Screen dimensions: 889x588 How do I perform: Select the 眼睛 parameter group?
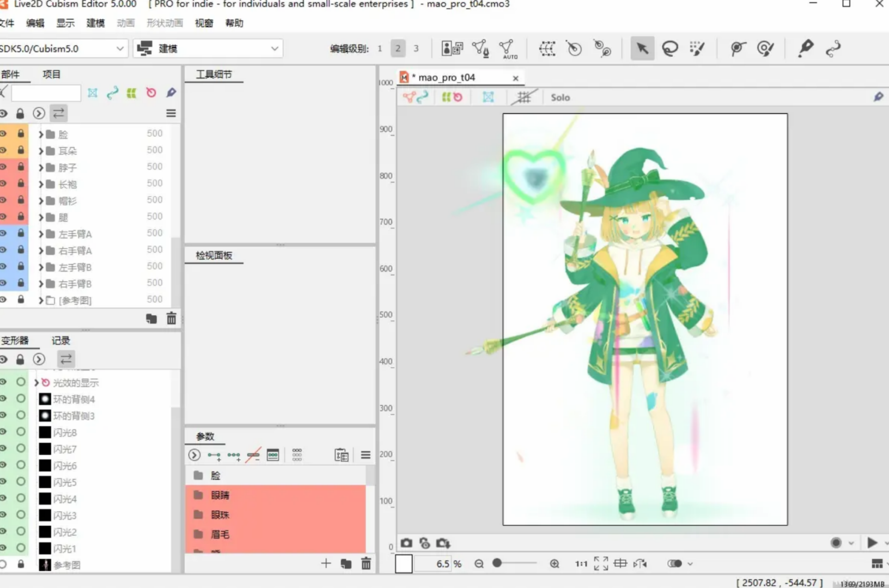tap(275, 495)
